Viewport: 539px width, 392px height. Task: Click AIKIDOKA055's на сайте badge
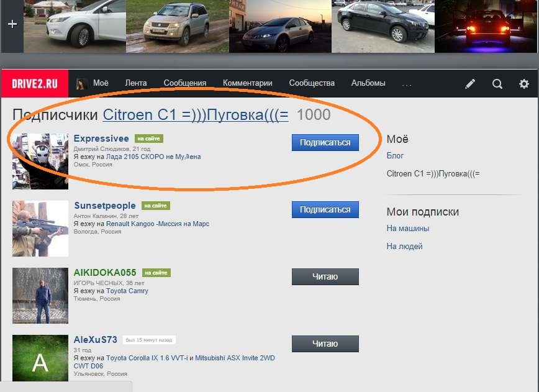pos(156,273)
